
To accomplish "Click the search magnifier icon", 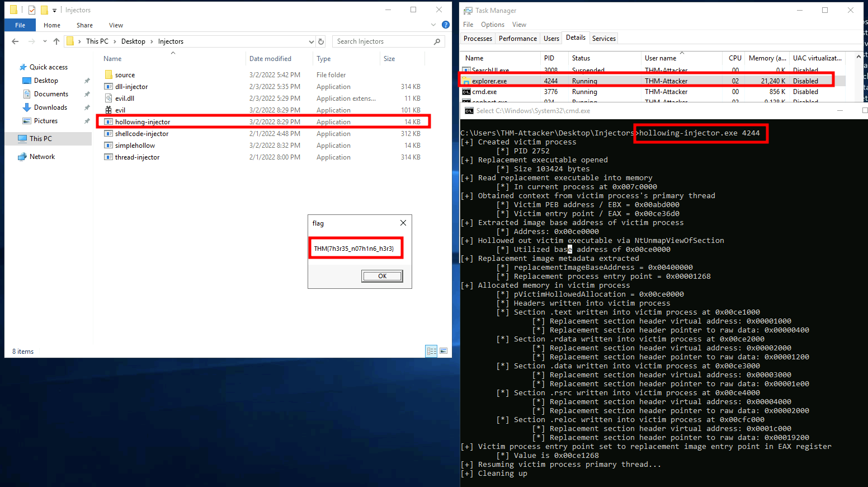I will (x=437, y=41).
